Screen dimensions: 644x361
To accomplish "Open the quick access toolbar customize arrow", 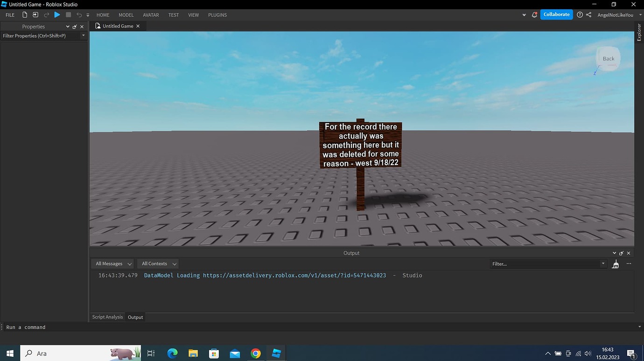I will point(88,15).
